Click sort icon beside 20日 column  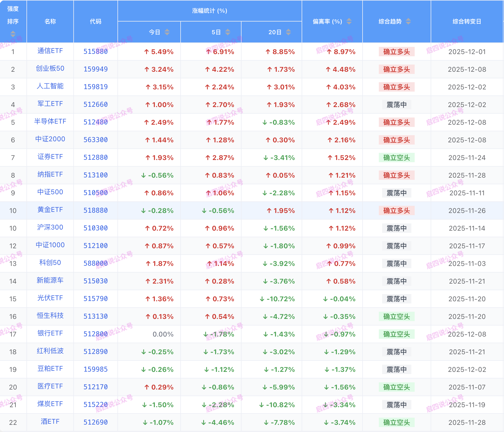[288, 32]
